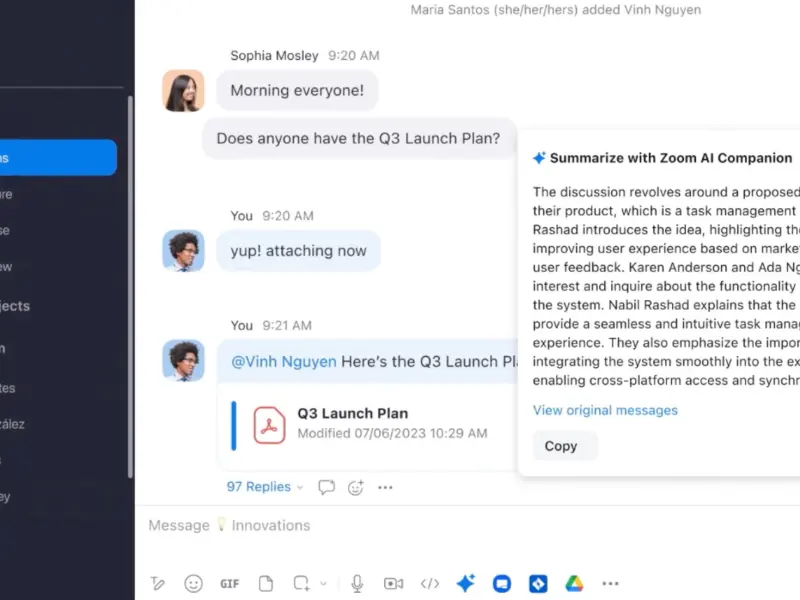Open the Google Drive integration icon
This screenshot has height=600, width=800.
pyautogui.click(x=574, y=583)
